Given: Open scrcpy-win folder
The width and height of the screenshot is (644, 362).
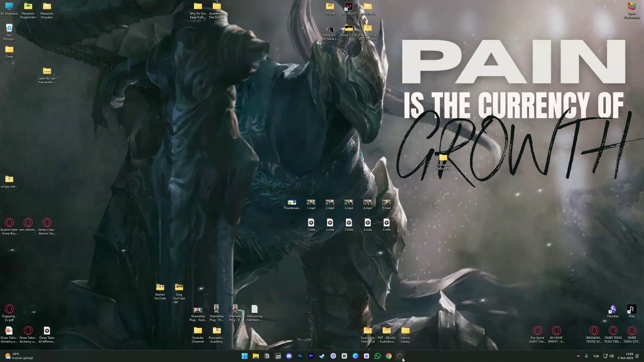Looking at the screenshot, I should pos(9,182).
